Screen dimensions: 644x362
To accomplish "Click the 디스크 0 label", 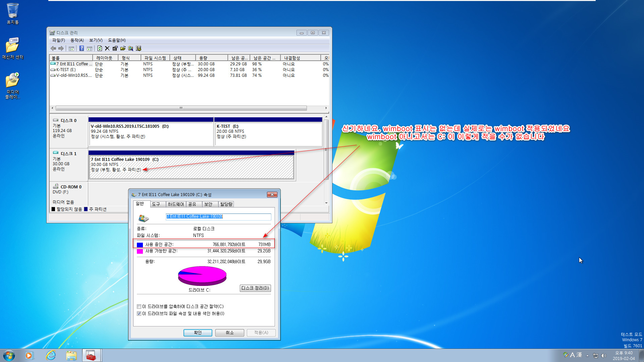I will click(x=68, y=120).
